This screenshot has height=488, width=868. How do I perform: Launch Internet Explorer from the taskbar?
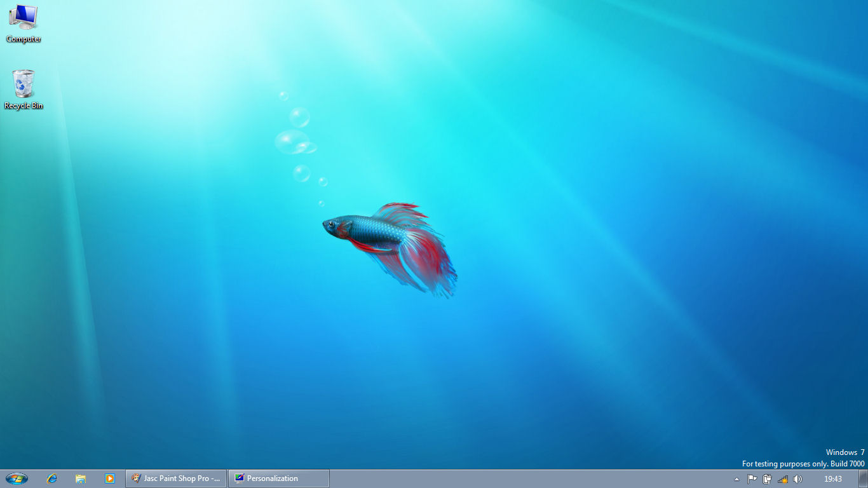52,478
